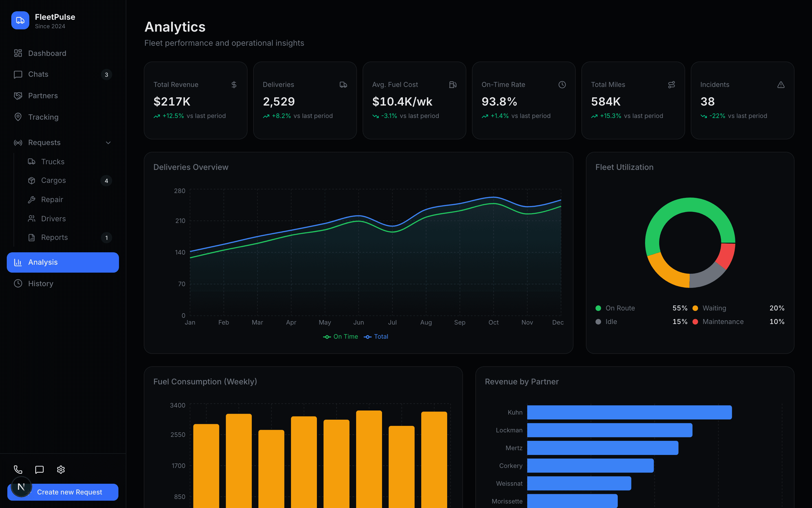Click the Weissnat revenue bar
The image size is (812, 508).
pyautogui.click(x=579, y=483)
